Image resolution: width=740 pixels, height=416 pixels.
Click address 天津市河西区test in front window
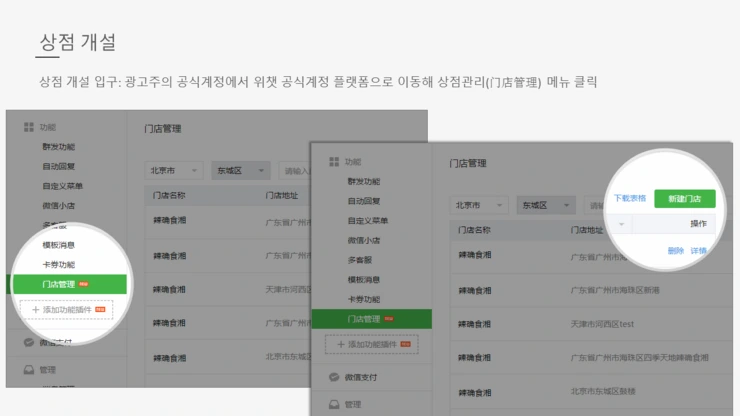click(x=602, y=324)
